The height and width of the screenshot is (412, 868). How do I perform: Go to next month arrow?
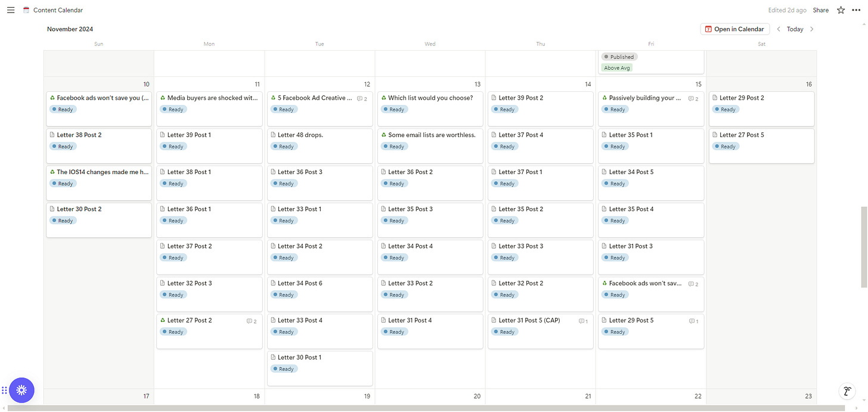[812, 29]
